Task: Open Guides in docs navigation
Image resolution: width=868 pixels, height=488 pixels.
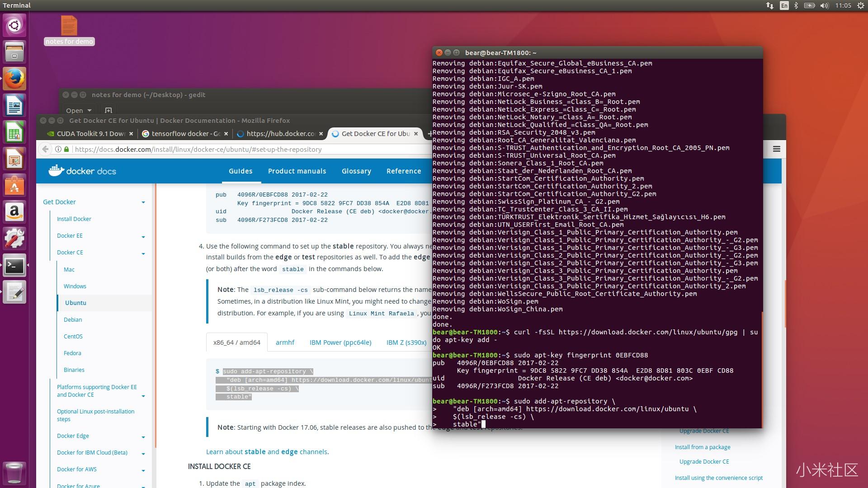Action: (x=241, y=171)
